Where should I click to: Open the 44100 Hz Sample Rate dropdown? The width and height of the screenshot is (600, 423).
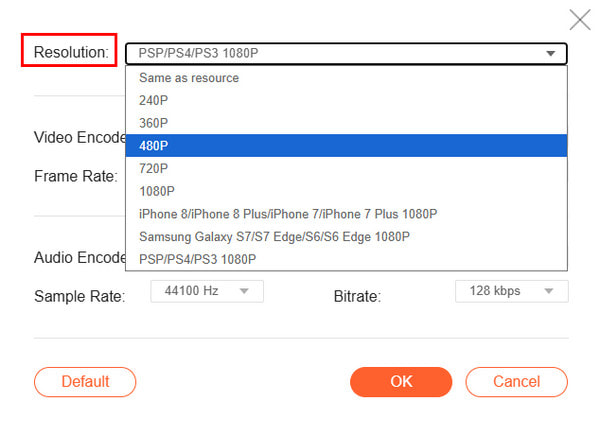207,291
